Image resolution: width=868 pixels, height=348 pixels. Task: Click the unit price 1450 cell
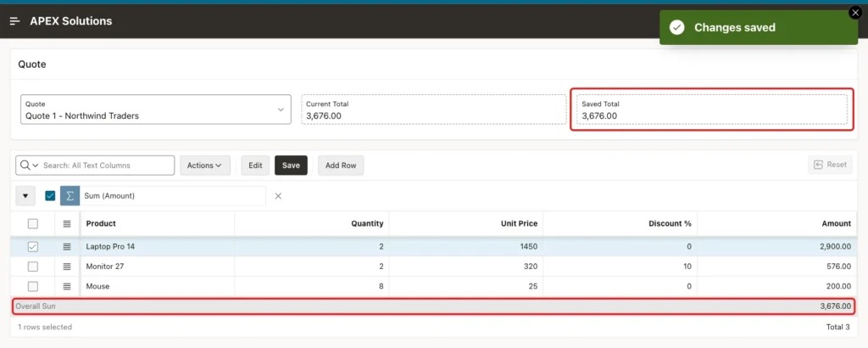point(466,247)
